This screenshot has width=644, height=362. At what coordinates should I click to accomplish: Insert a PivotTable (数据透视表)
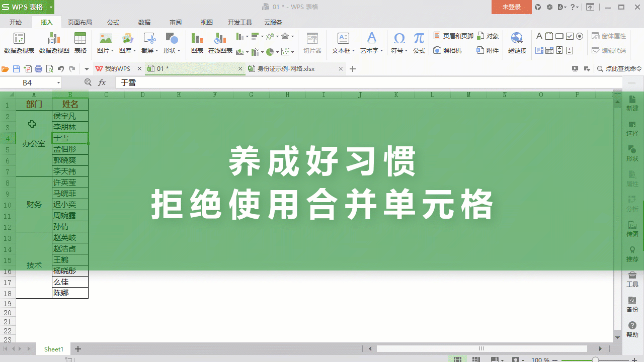tap(19, 43)
